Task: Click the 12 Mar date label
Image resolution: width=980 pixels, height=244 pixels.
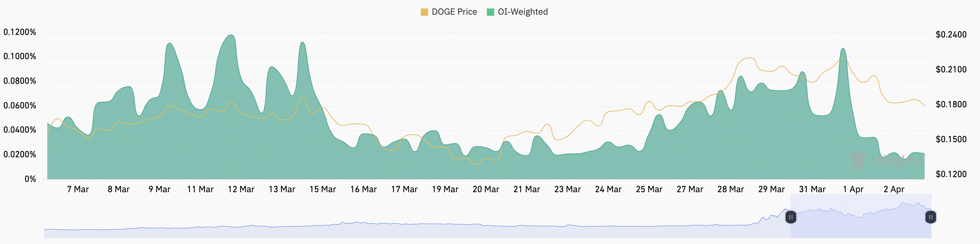Action: coord(241,189)
